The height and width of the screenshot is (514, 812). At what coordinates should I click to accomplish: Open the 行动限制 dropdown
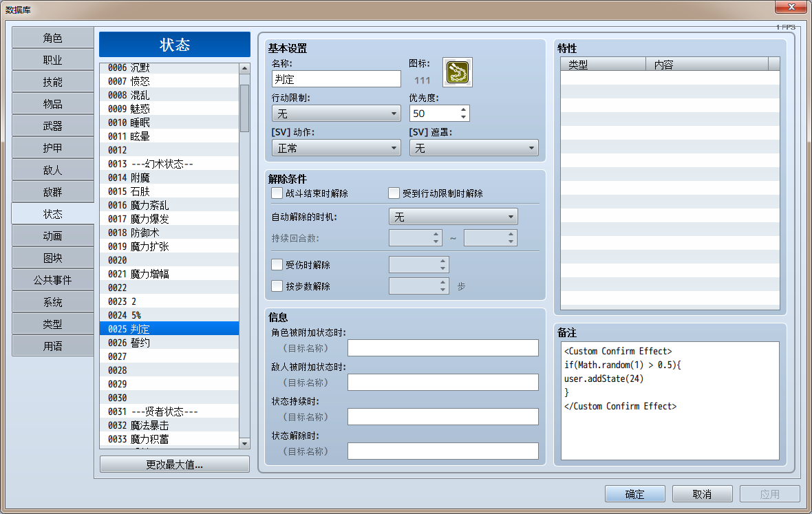click(336, 114)
